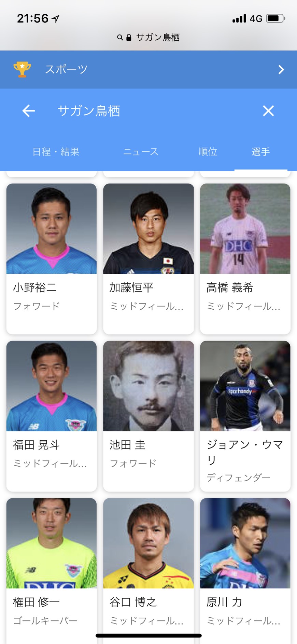Tap the lock icon in address bar
The image size is (297, 644).
pyautogui.click(x=129, y=37)
